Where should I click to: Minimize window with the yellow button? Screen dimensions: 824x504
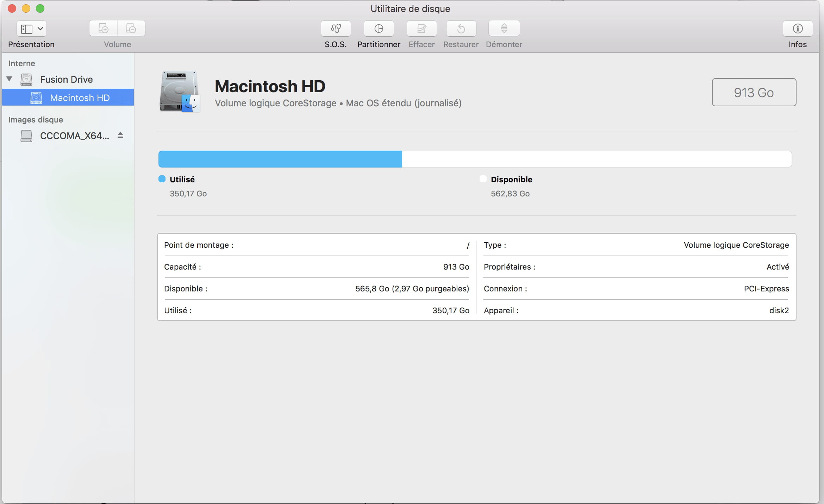pos(26,8)
